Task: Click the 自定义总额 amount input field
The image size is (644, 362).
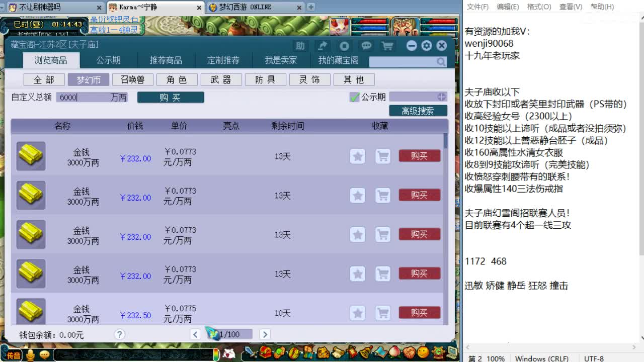Action: 92,97
